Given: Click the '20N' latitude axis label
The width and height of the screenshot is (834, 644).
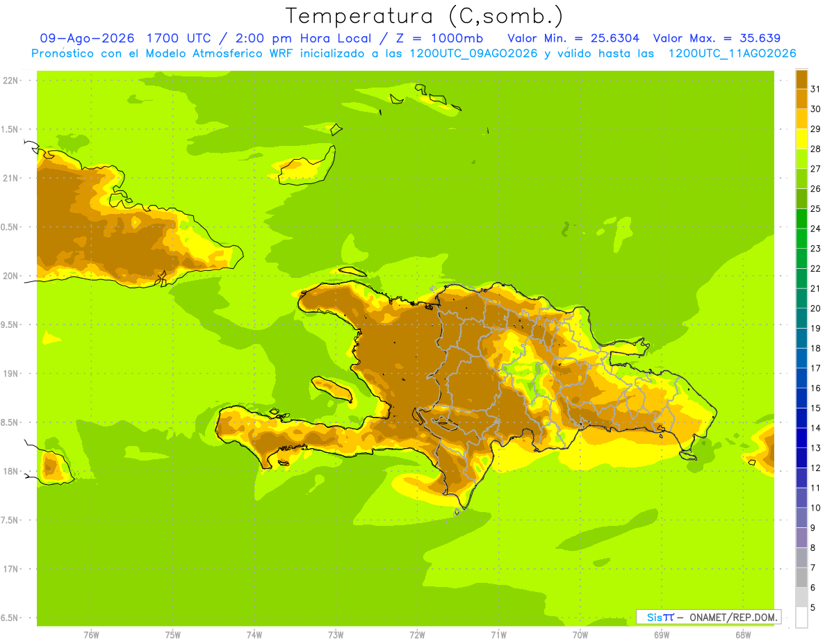Looking at the screenshot, I should [x=10, y=276].
